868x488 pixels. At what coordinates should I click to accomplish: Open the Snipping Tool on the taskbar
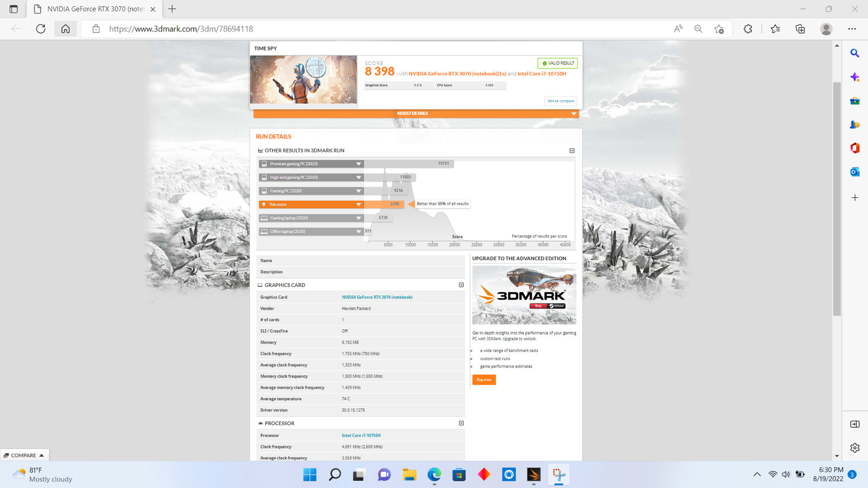click(x=559, y=475)
